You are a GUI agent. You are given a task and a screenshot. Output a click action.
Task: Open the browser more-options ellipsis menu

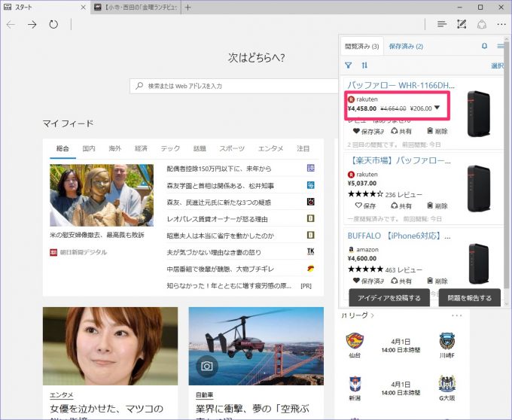pyautogui.click(x=501, y=25)
